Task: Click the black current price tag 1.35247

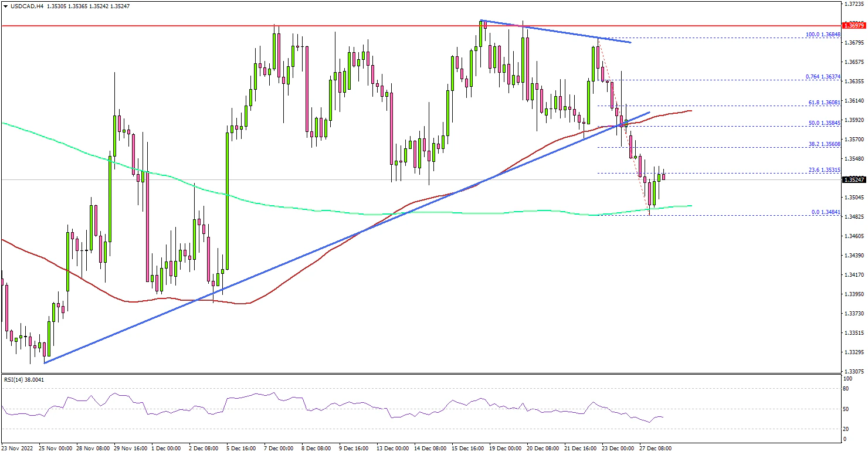Action: [x=853, y=180]
